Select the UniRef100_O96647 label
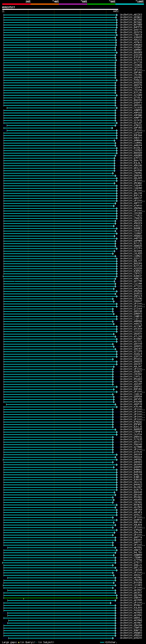Viewport: 146px width, 644px height. click(131, 301)
